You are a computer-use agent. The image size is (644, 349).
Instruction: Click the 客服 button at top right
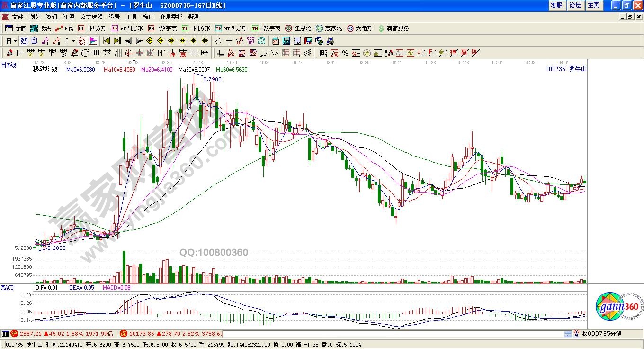click(x=556, y=5)
